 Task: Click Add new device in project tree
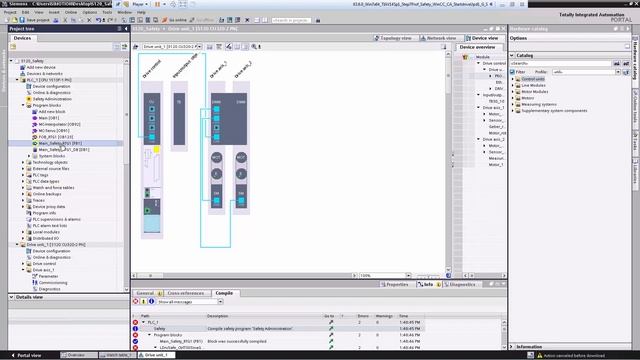pyautogui.click(x=41, y=67)
